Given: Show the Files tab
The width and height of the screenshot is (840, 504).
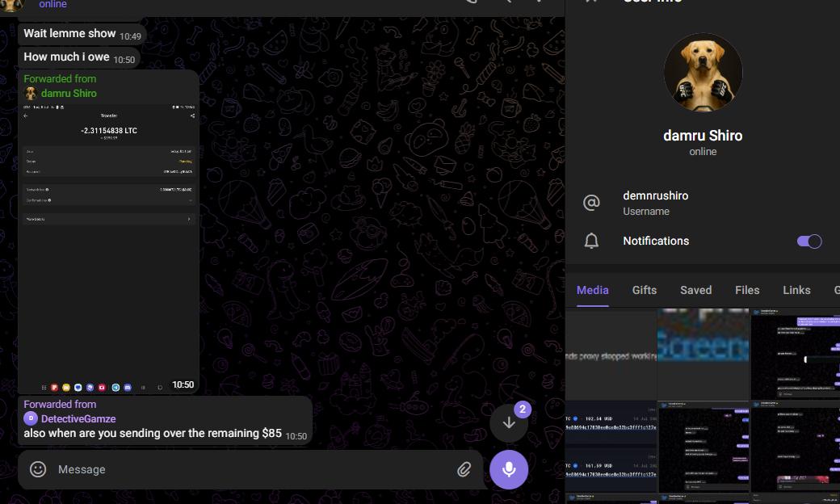Looking at the screenshot, I should click(747, 290).
